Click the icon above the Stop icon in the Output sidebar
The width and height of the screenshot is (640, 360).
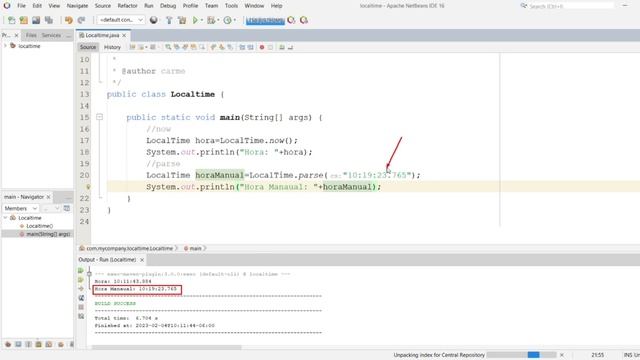(x=81, y=298)
